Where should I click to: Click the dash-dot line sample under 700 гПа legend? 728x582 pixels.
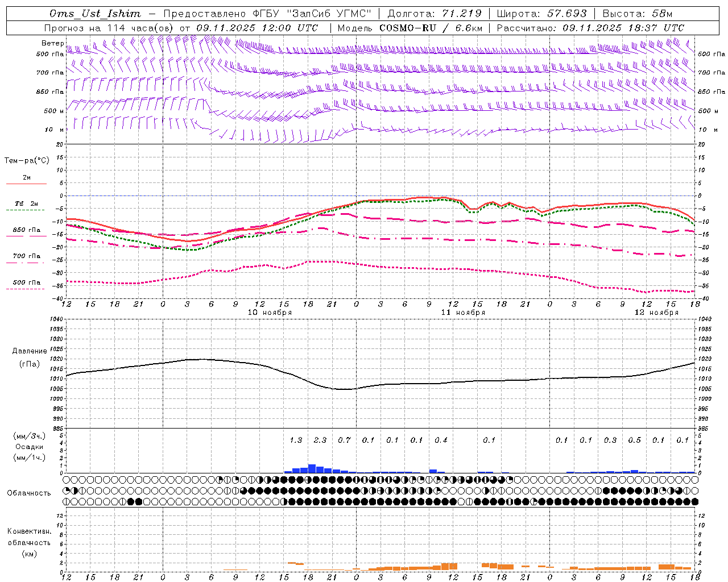point(26,263)
